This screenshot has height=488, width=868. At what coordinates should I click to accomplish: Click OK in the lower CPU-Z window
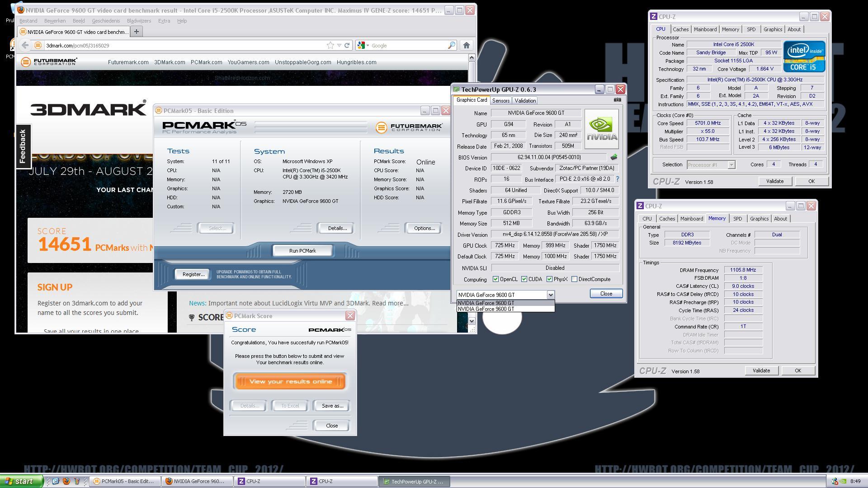click(x=797, y=371)
